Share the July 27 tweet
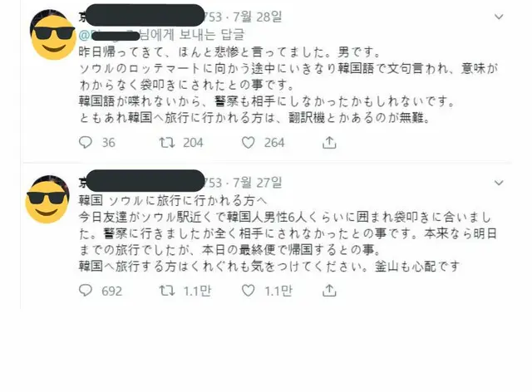This screenshot has width=532, height=392. coord(329,291)
